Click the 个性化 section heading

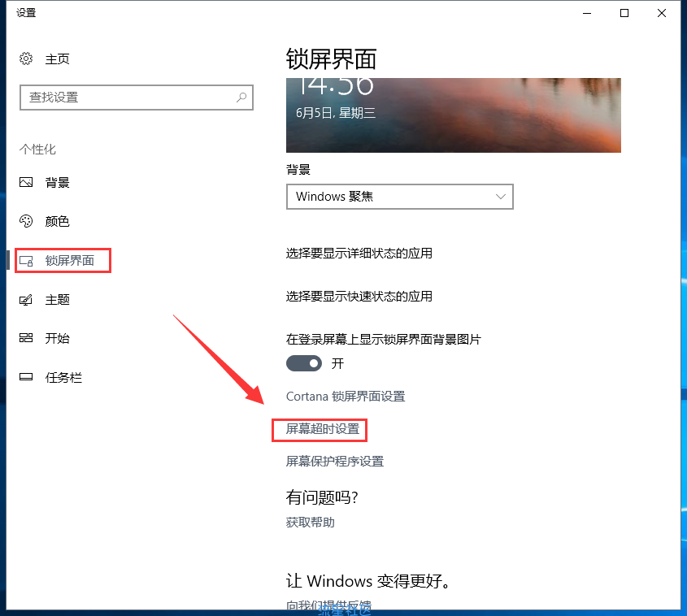pyautogui.click(x=37, y=150)
